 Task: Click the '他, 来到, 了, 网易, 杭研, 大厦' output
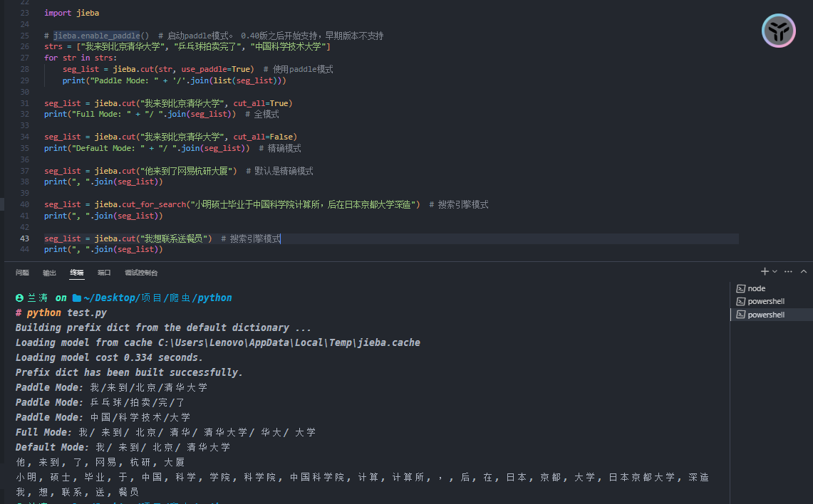[100, 462]
